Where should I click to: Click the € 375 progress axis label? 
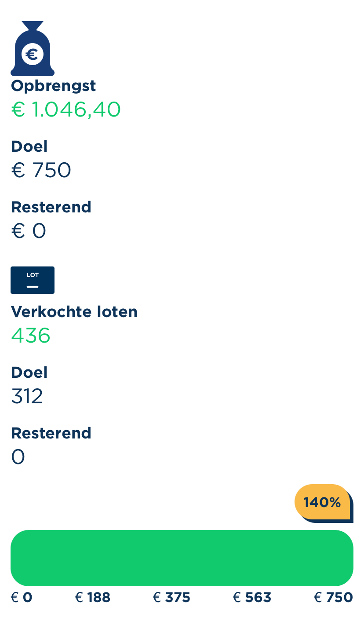click(x=171, y=597)
